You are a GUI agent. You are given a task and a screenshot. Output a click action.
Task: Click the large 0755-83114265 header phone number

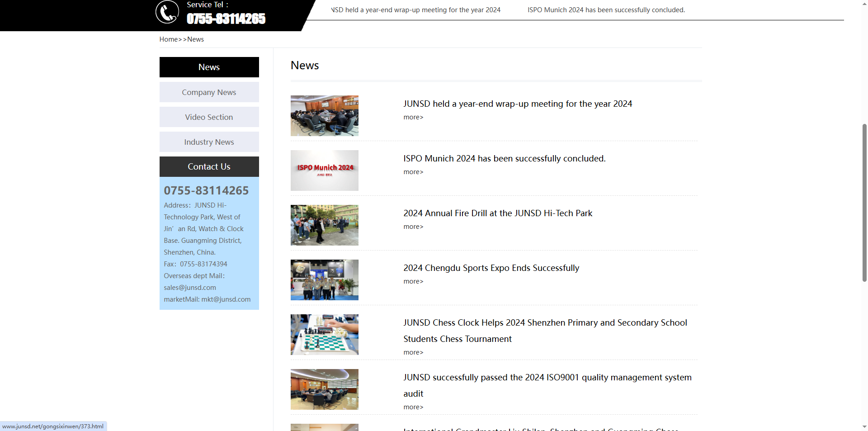pyautogui.click(x=226, y=19)
